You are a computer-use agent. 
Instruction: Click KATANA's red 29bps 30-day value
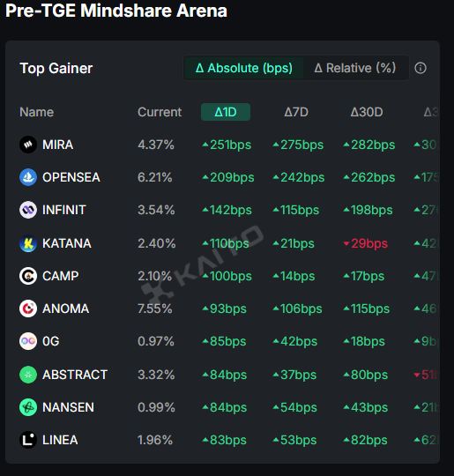(366, 243)
